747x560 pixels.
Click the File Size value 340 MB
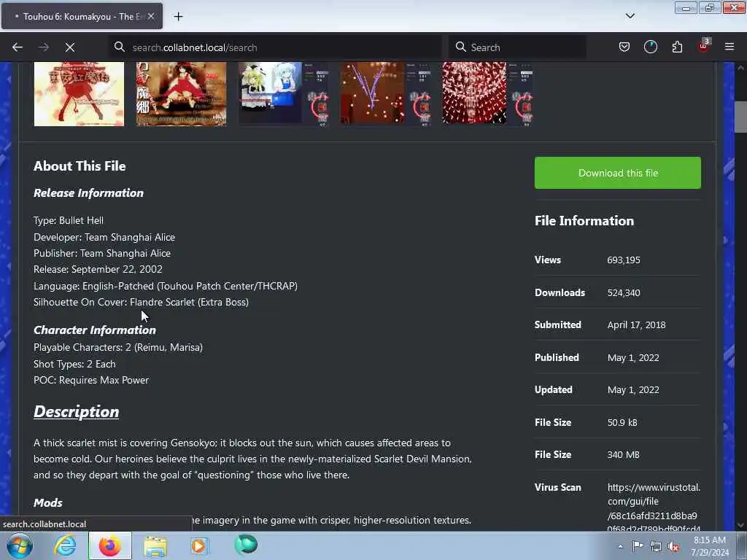point(623,455)
